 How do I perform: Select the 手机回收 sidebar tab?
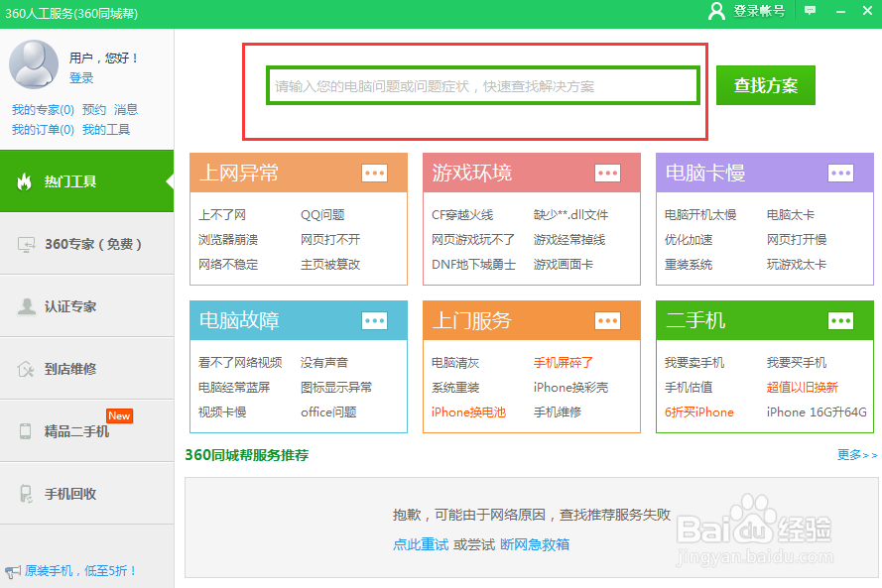86,494
